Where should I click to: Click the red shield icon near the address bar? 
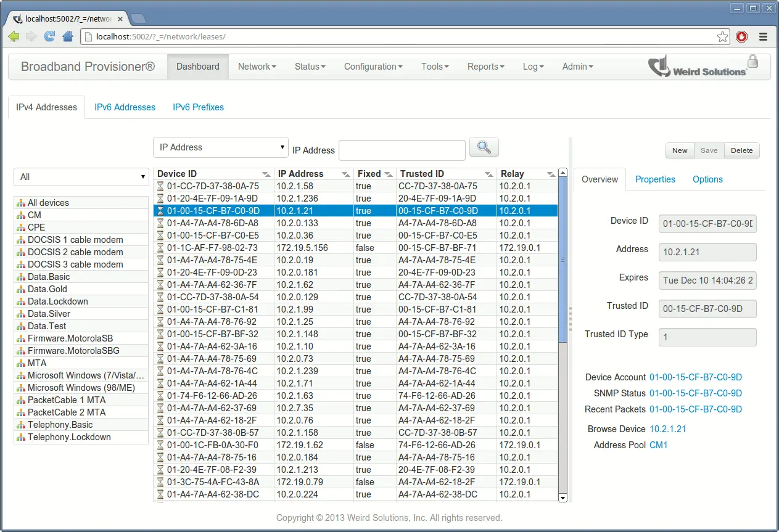(742, 36)
